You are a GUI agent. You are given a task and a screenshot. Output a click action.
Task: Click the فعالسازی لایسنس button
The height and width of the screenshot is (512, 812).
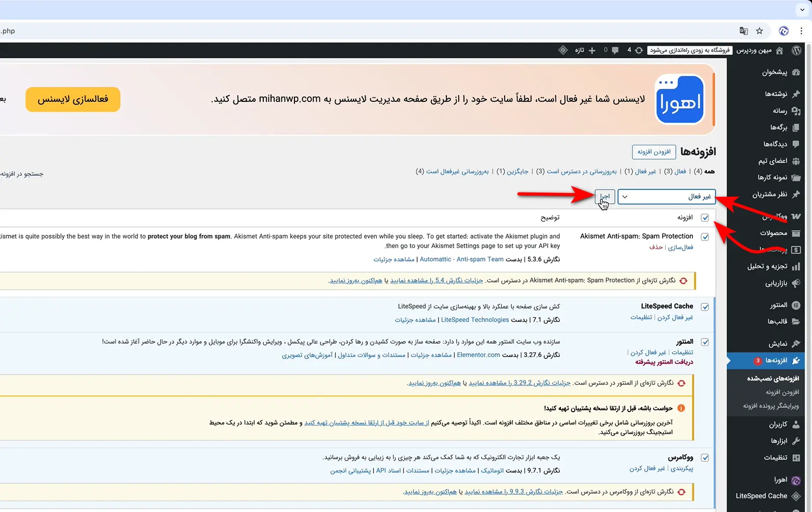point(73,99)
